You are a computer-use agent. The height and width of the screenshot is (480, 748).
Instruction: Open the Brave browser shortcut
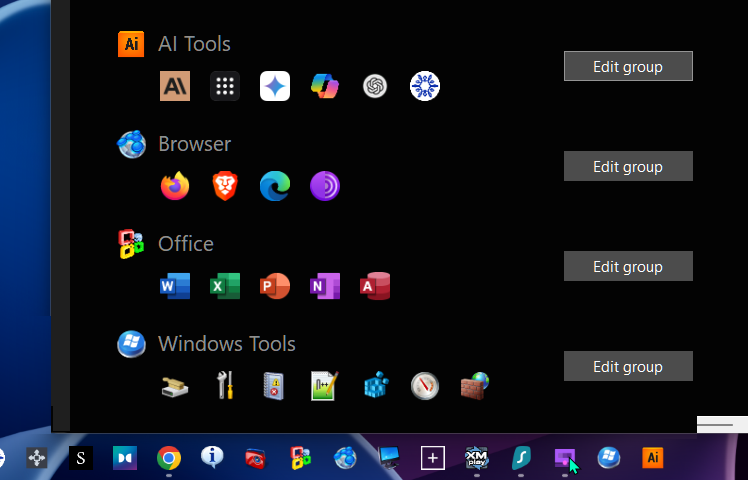225,186
